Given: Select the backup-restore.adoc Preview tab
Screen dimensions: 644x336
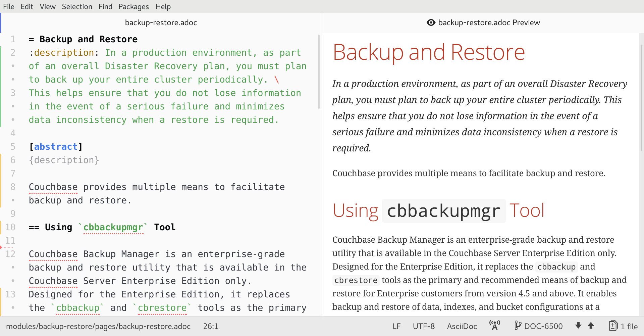Looking at the screenshot, I should pos(489,22).
